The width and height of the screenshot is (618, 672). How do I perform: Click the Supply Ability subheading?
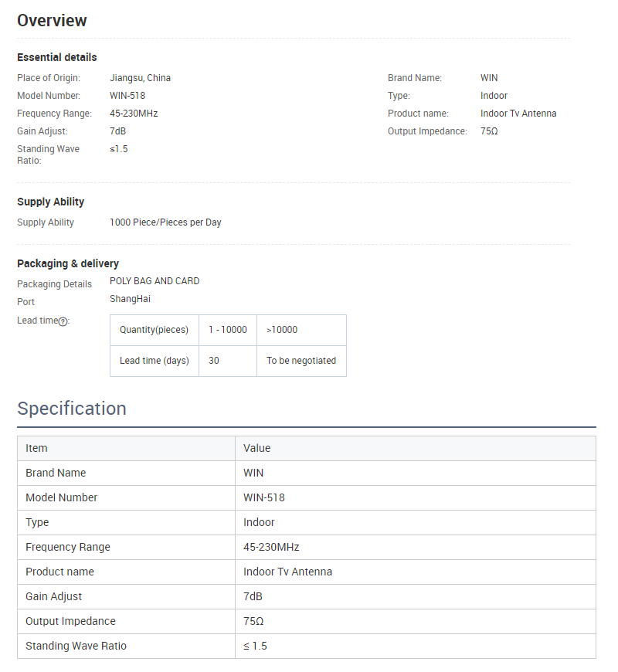pos(50,202)
